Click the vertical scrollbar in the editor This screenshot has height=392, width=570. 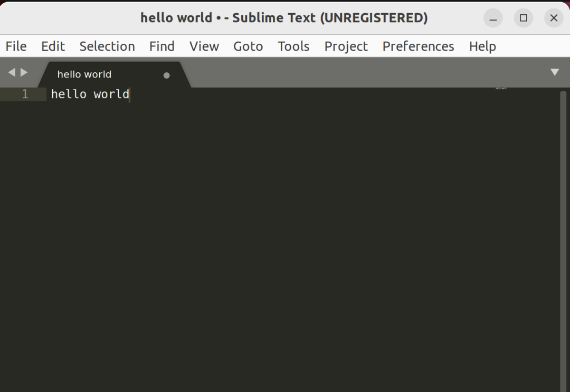click(563, 237)
